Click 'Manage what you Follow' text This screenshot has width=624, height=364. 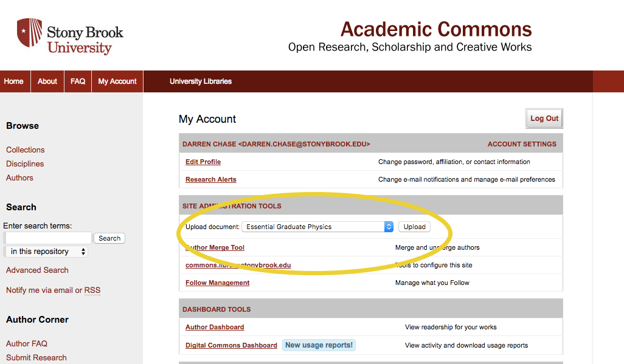tap(432, 283)
